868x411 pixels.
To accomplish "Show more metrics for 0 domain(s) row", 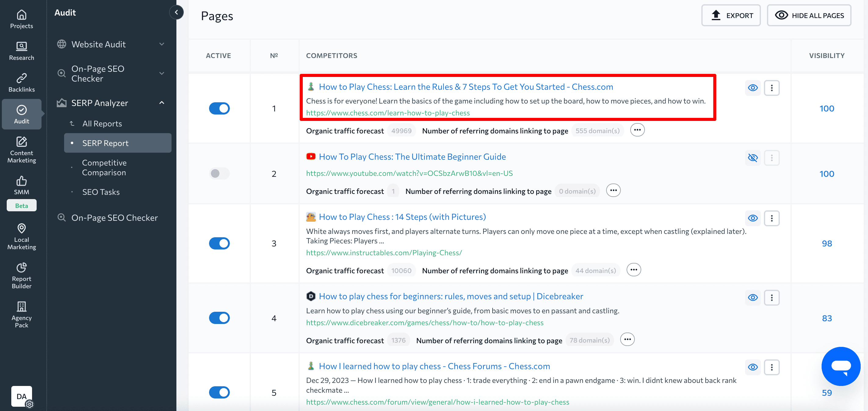I will [x=613, y=190].
